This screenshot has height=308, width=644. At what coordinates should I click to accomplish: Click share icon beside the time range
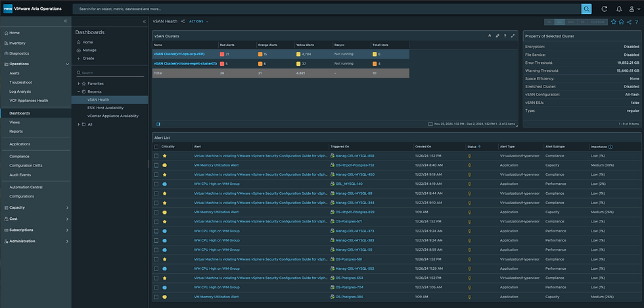[629, 22]
